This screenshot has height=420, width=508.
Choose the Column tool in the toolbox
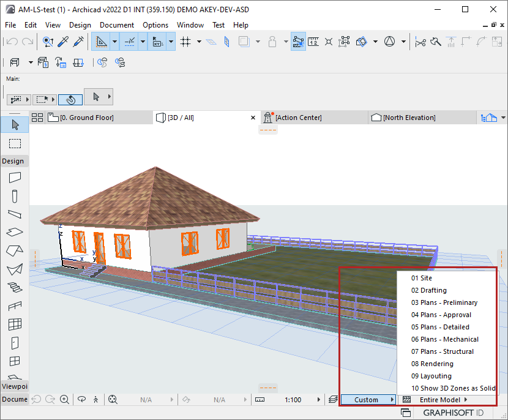point(15,196)
